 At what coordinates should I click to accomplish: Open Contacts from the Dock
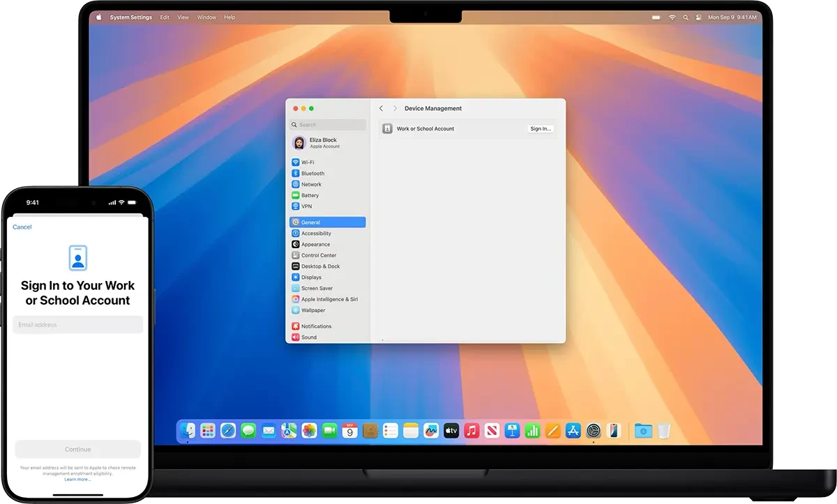coord(370,431)
